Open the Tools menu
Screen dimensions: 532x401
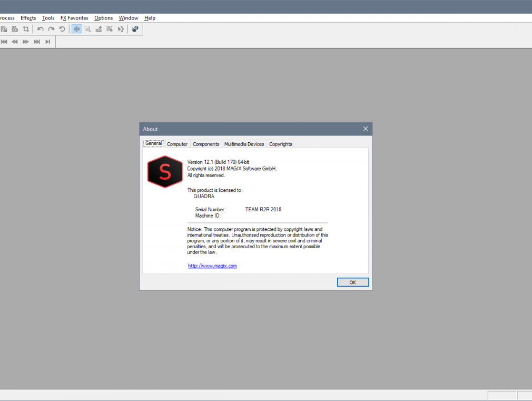[x=48, y=18]
